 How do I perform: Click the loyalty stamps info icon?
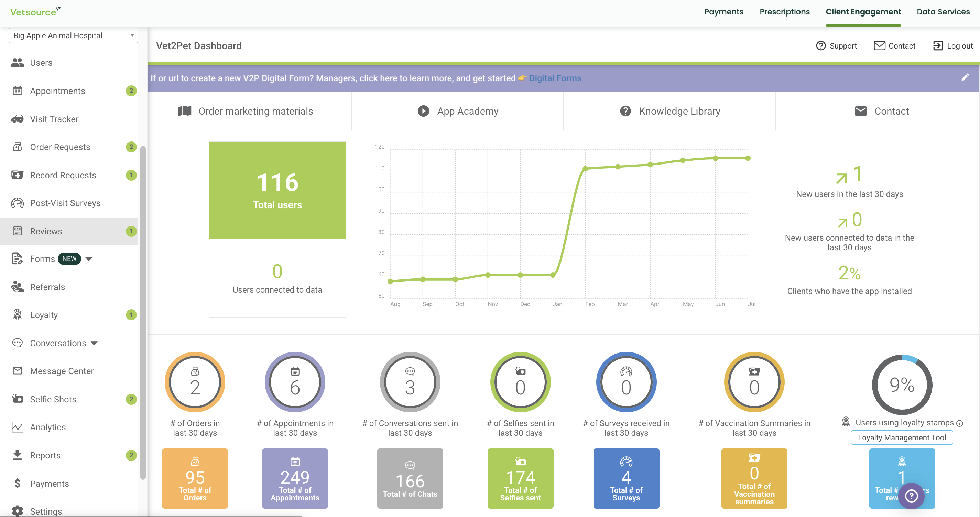click(x=959, y=423)
